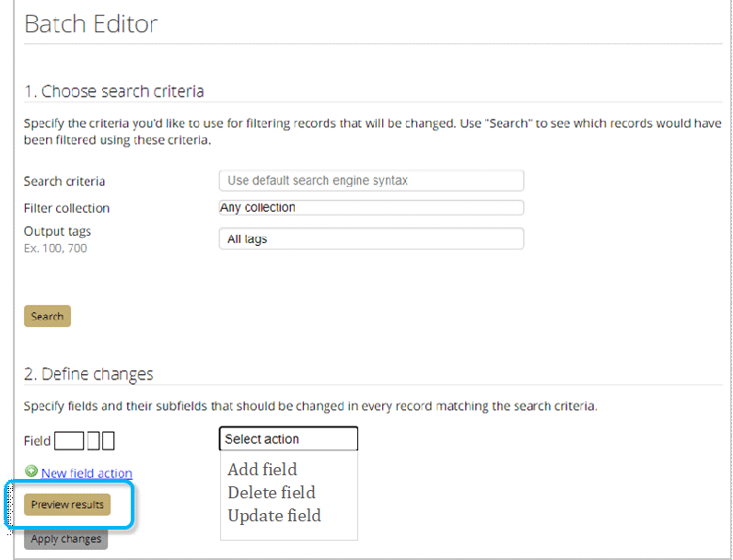
Task: Open the Filter collection dropdown
Action: tap(371, 208)
